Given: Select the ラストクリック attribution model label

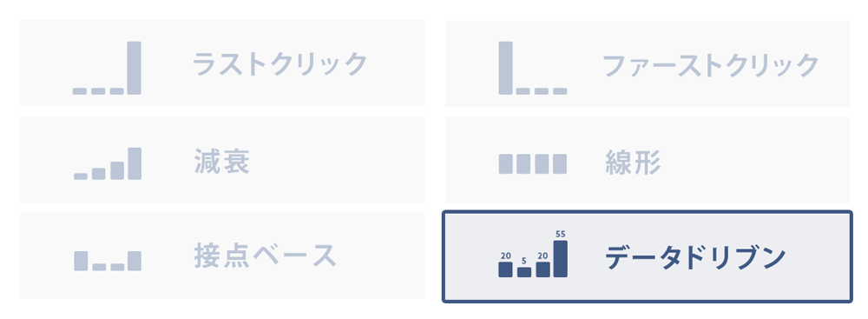Looking at the screenshot, I should click(280, 63).
